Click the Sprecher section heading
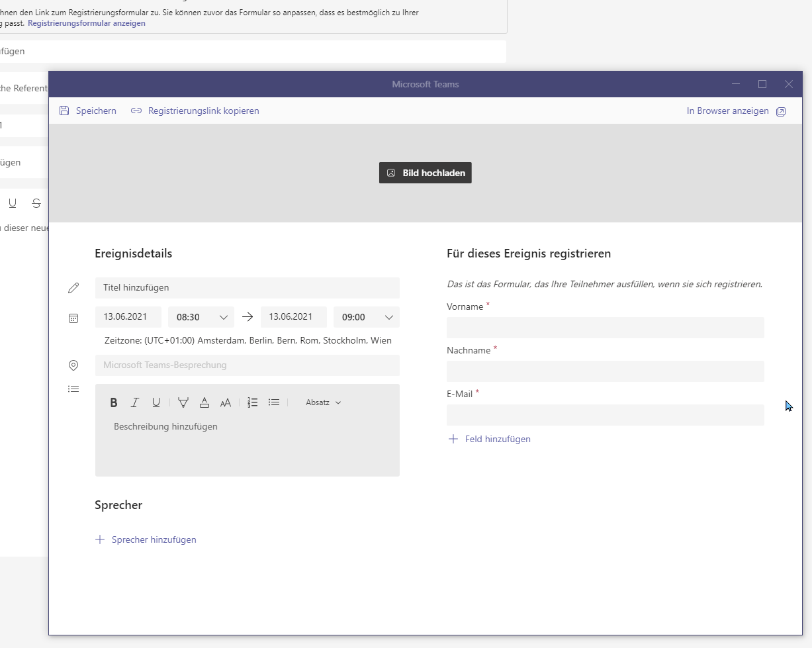812x648 pixels. (118, 505)
